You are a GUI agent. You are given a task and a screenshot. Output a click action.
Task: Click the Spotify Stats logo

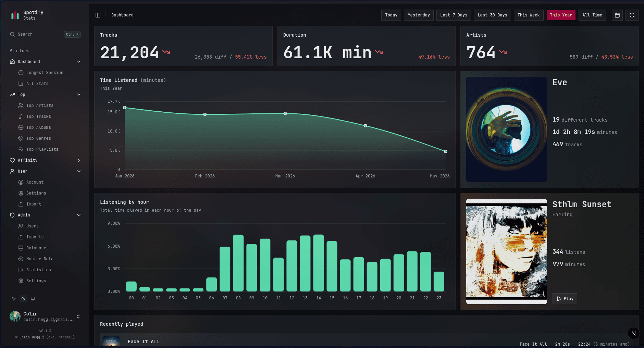point(15,15)
